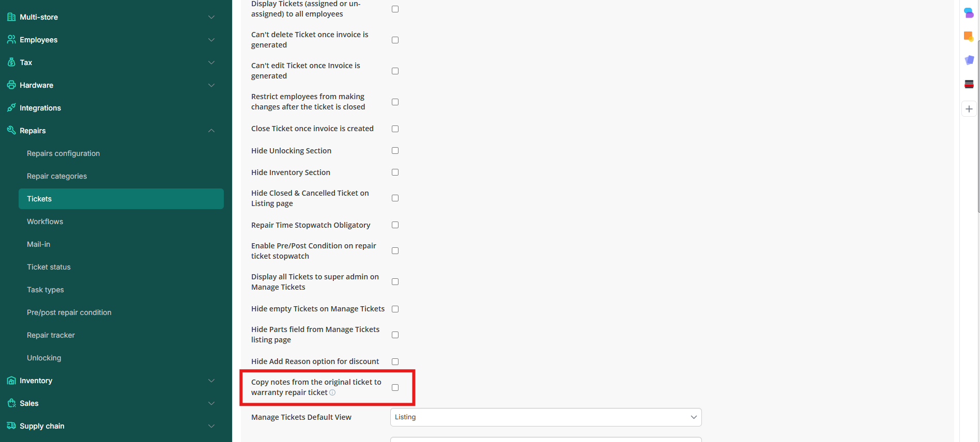This screenshot has width=980, height=442.
Task: Click the Hardware printer icon
Action: pos(11,85)
